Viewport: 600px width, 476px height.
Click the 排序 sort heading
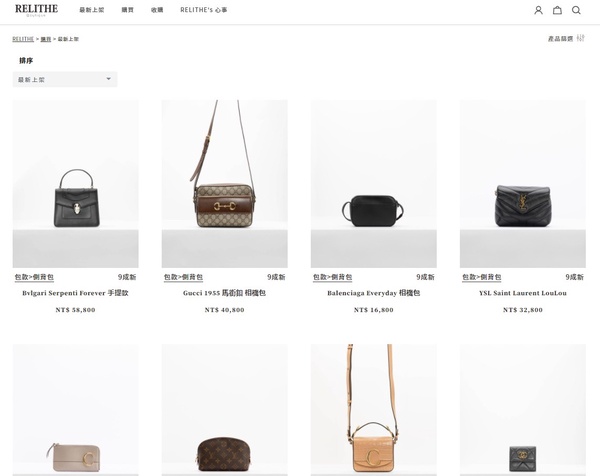click(x=26, y=60)
